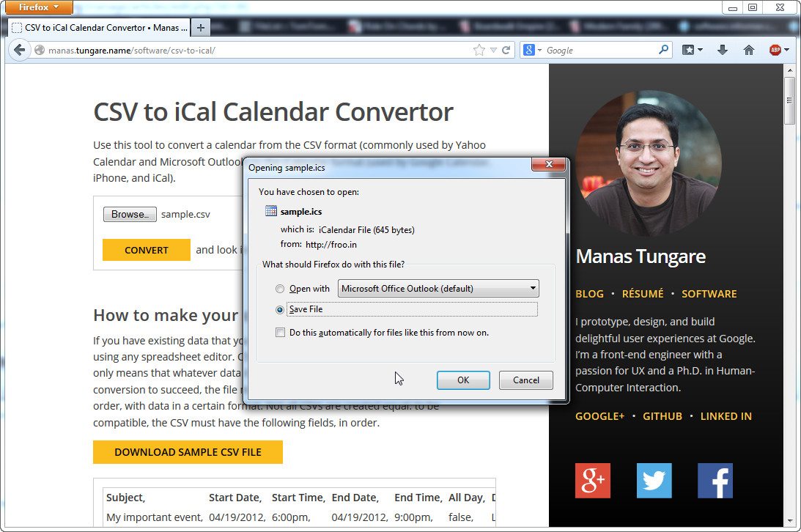Viewport: 801px width, 532px height.
Task: Click the Start Date column header
Action: (235, 498)
